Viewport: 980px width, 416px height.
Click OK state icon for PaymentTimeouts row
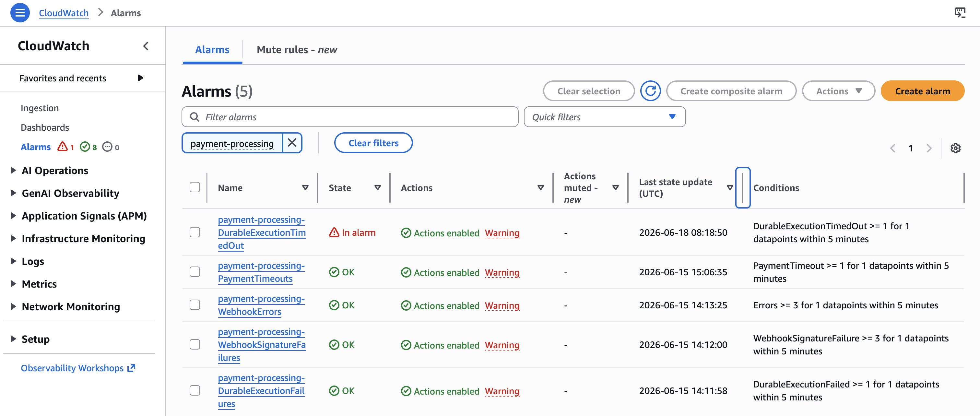(x=334, y=272)
